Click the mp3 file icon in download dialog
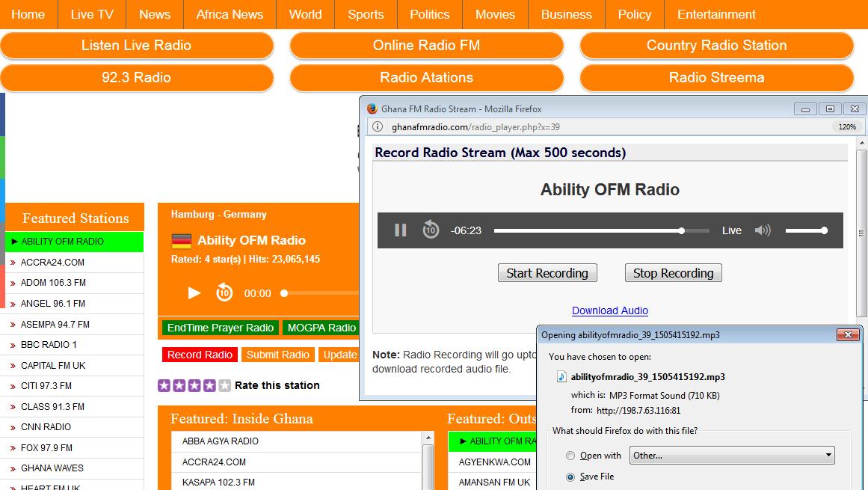 click(561, 377)
